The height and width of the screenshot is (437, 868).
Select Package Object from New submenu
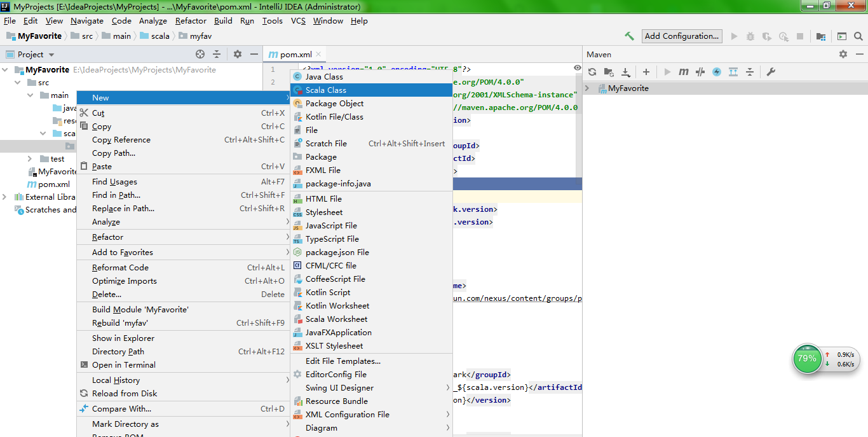(x=372, y=104)
